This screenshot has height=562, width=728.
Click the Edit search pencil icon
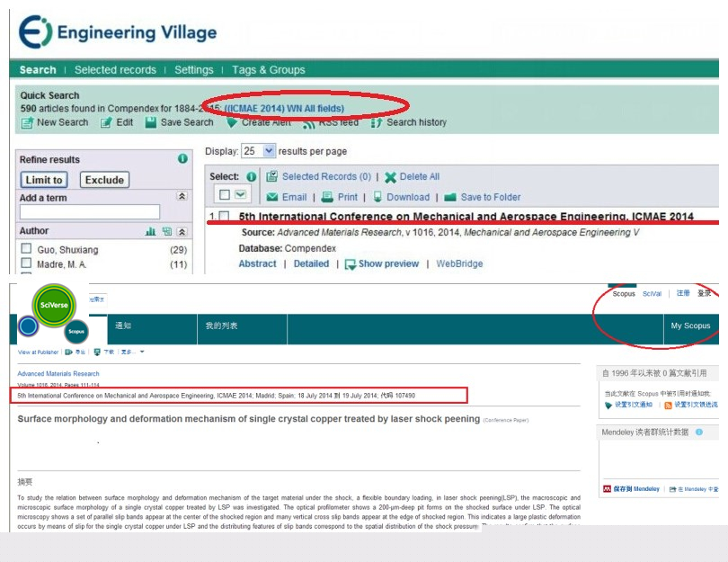106,122
